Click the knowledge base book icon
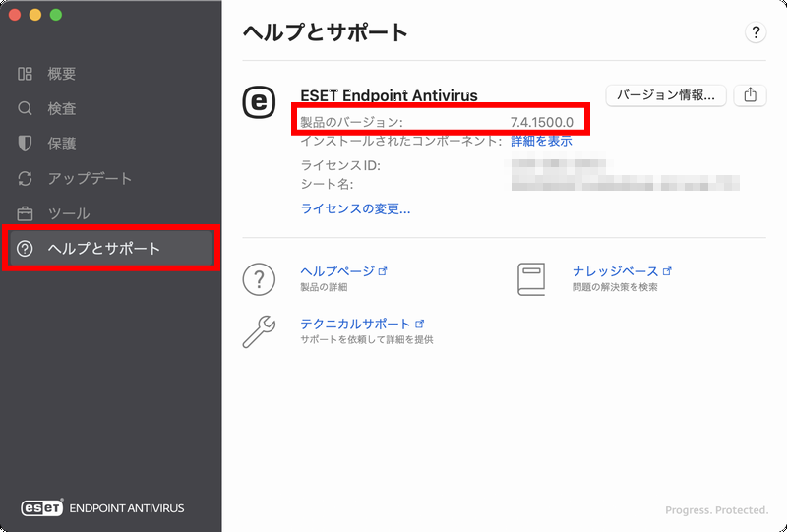Viewport: 787px width, 532px height. pos(531,279)
